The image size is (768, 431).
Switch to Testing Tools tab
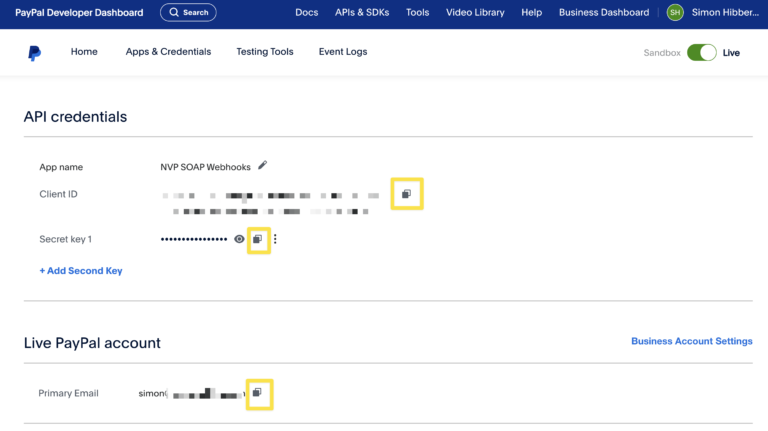(x=265, y=52)
